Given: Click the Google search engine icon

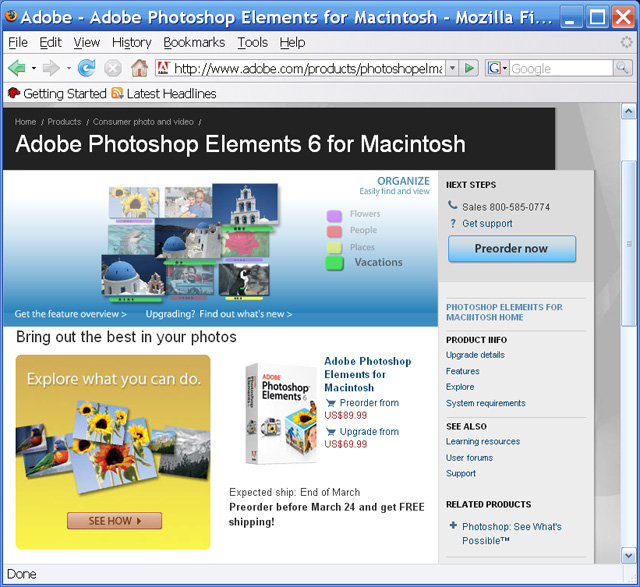Looking at the screenshot, I should (x=493, y=68).
